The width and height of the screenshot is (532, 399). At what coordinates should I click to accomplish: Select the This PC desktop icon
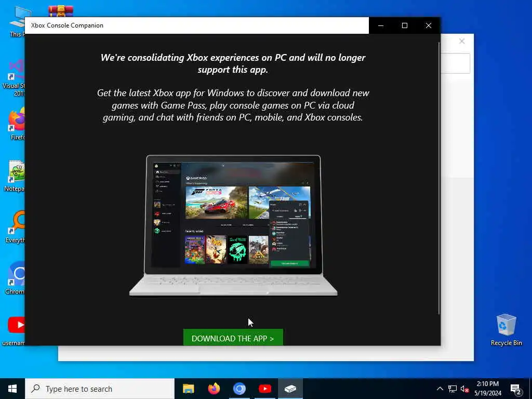pyautogui.click(x=17, y=22)
